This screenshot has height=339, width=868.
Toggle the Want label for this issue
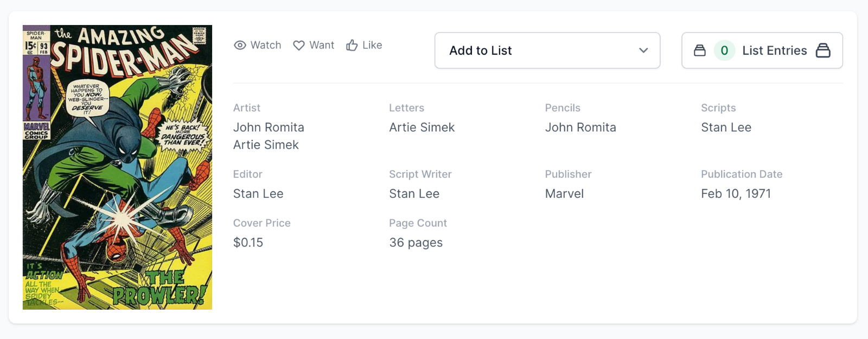click(322, 45)
